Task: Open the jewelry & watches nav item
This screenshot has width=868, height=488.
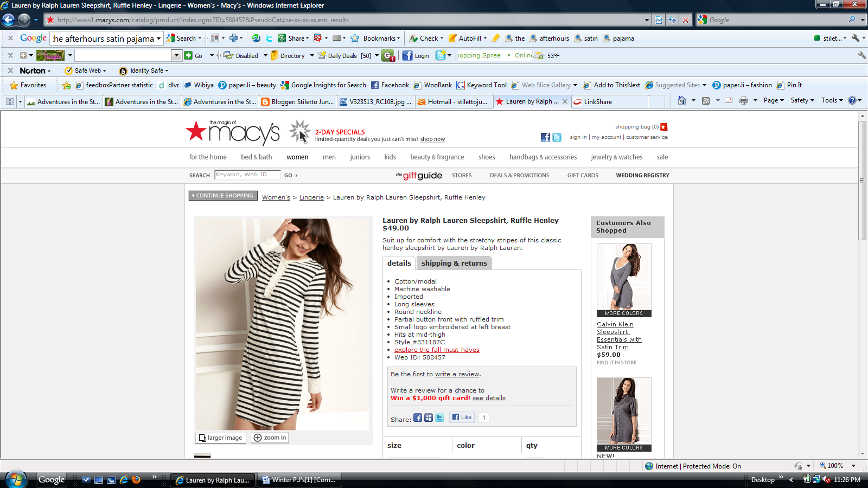Action: click(616, 157)
